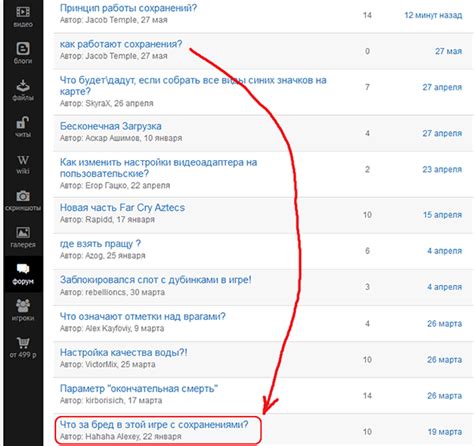Open the Читы unlocked-padlock icon
This screenshot has height=446, width=474.
pos(23,122)
